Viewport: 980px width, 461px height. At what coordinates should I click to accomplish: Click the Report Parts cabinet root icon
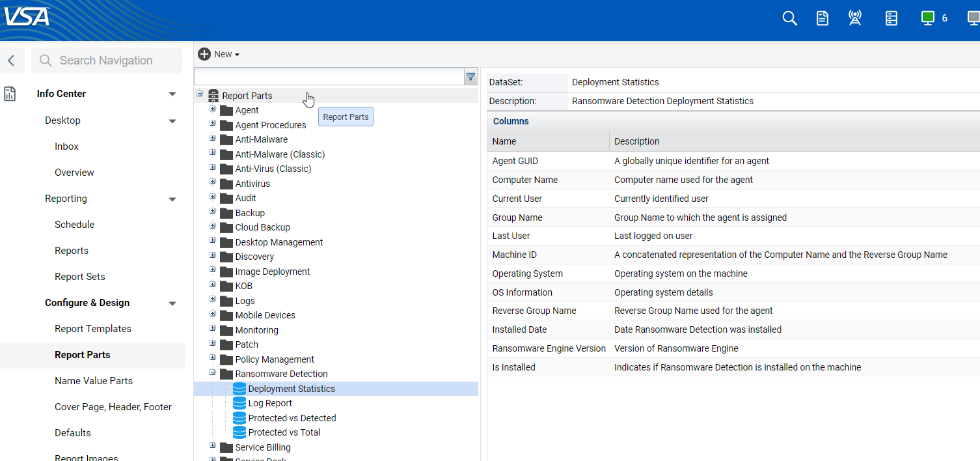point(213,96)
